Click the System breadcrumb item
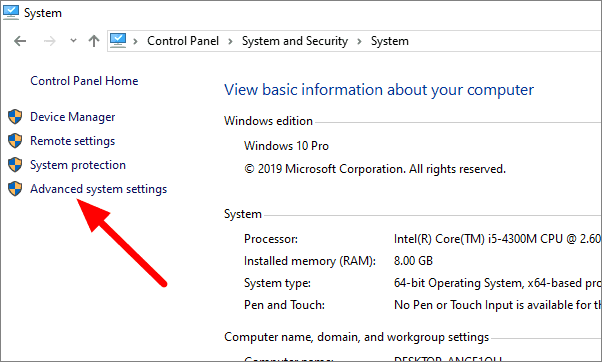 pos(390,41)
